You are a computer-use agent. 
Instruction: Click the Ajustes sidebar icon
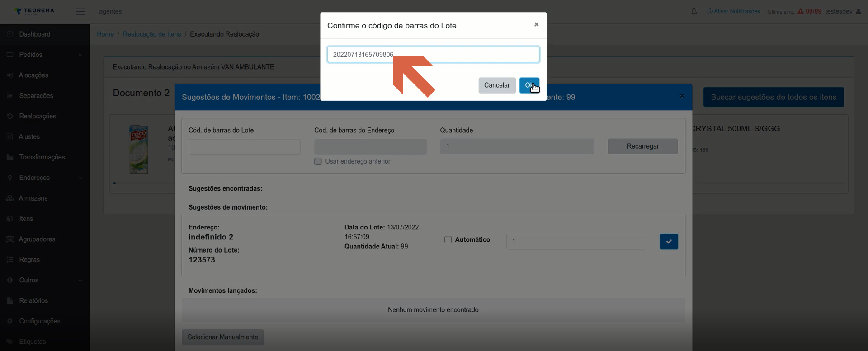coord(10,136)
